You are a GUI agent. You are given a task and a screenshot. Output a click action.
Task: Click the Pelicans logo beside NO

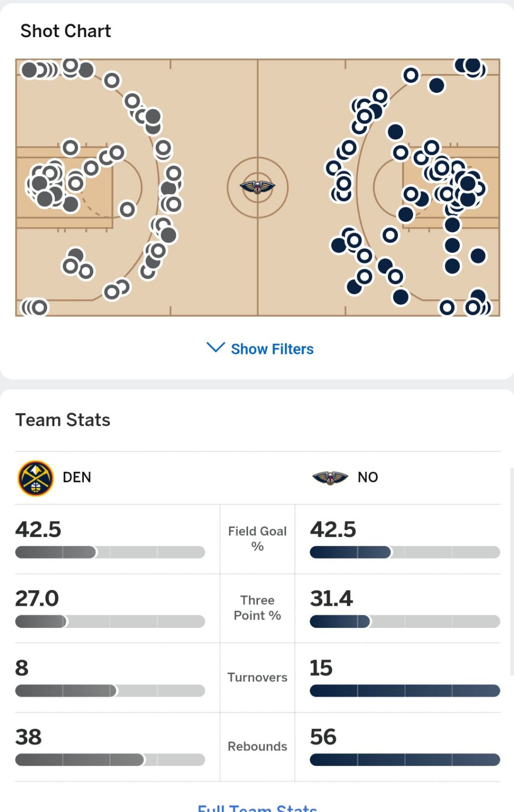click(x=330, y=478)
